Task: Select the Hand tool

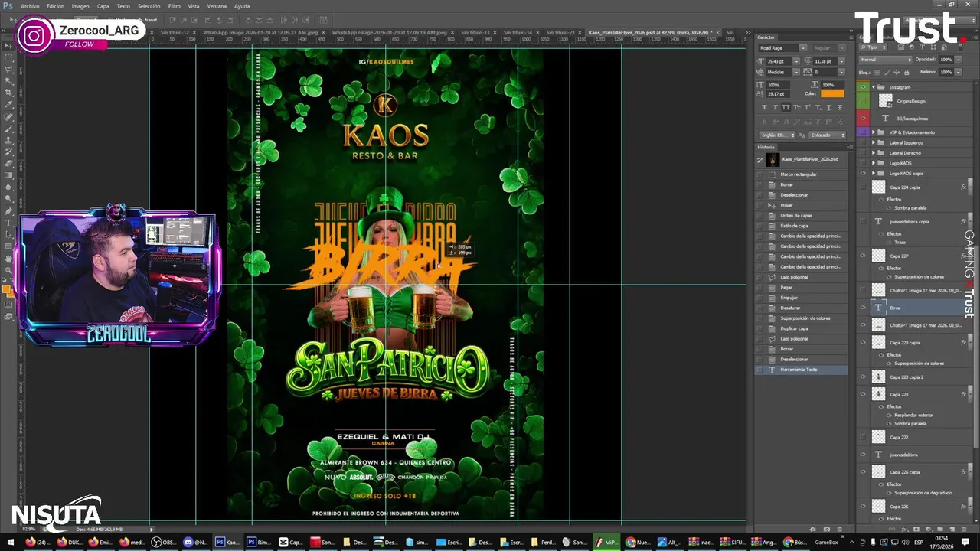Action: click(x=8, y=259)
